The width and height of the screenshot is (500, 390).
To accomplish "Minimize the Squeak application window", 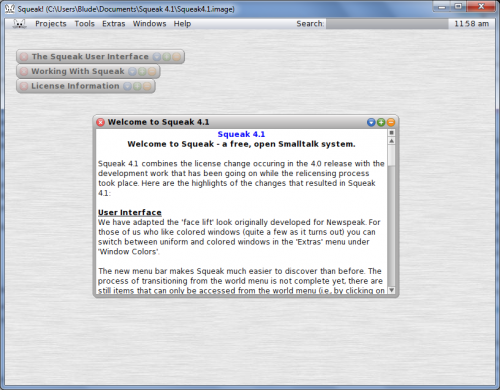I will 442,6.
